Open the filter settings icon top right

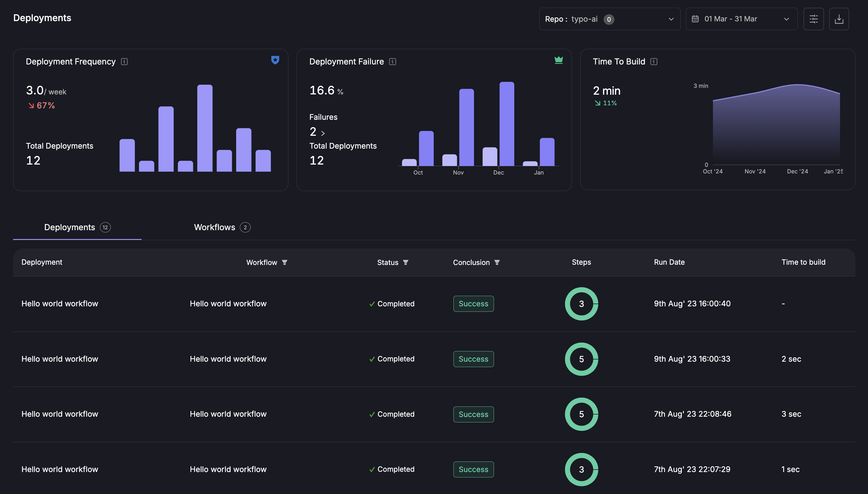[x=813, y=19]
